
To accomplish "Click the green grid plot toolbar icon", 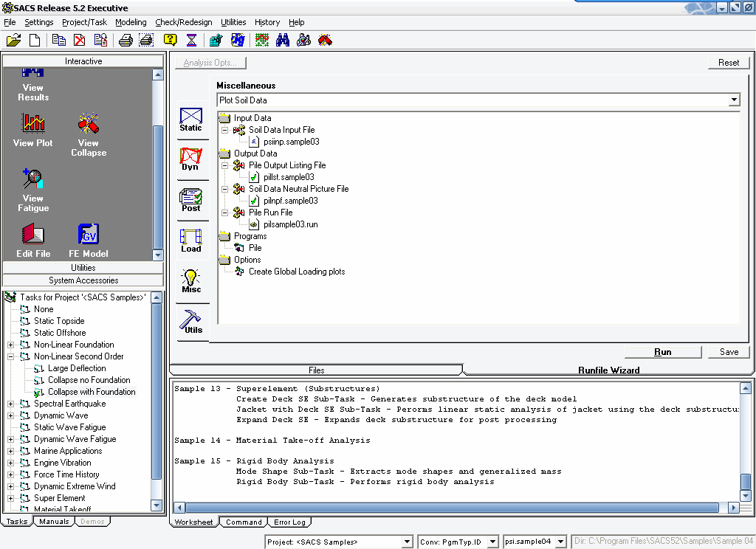I will pos(262,40).
